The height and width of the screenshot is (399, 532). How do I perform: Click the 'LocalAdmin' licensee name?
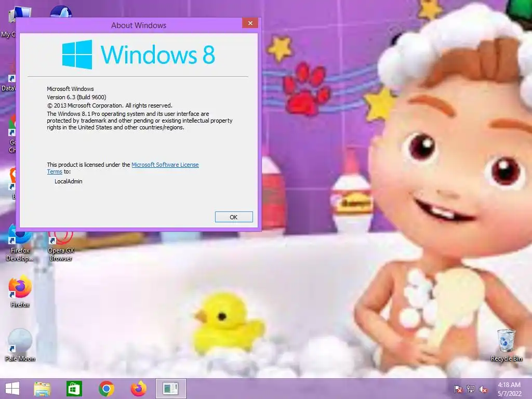click(x=69, y=181)
